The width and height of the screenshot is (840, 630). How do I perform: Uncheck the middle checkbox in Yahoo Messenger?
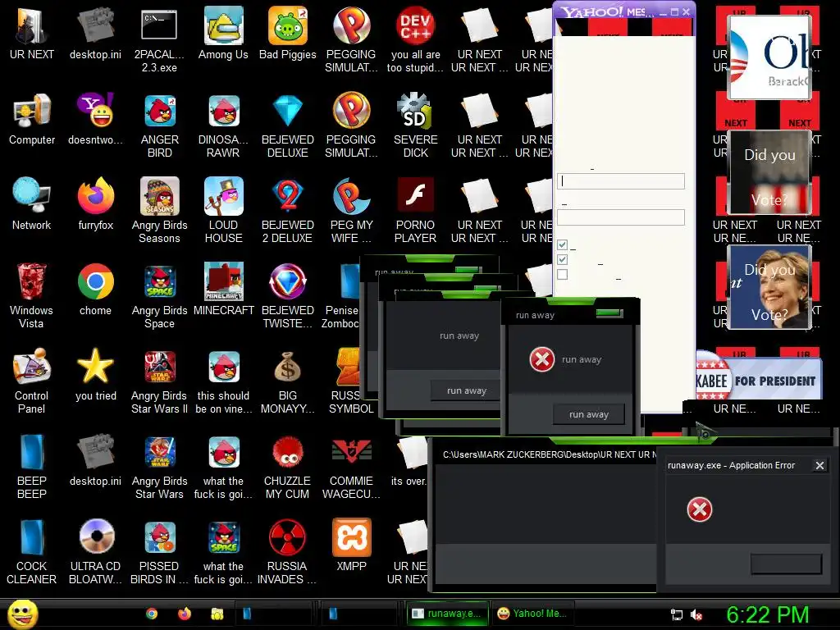562,260
